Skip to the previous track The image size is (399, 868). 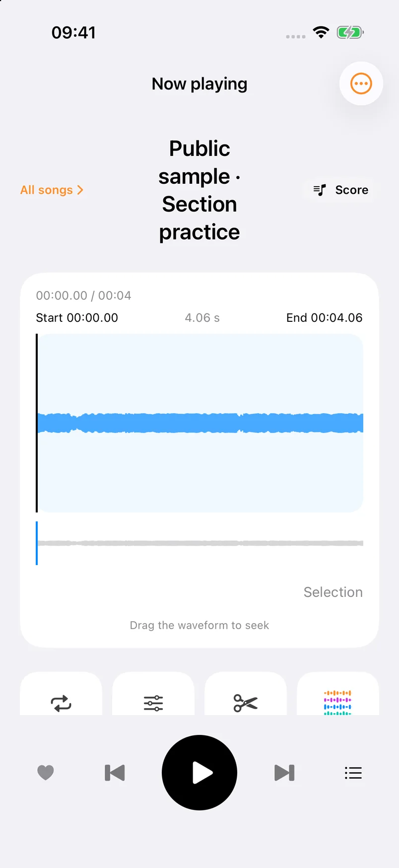coord(115,773)
